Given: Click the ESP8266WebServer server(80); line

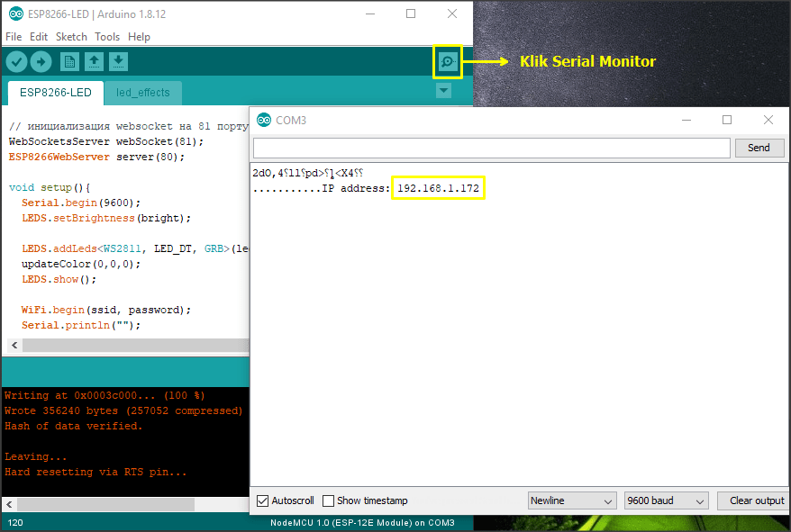Looking at the screenshot, I should pos(96,157).
